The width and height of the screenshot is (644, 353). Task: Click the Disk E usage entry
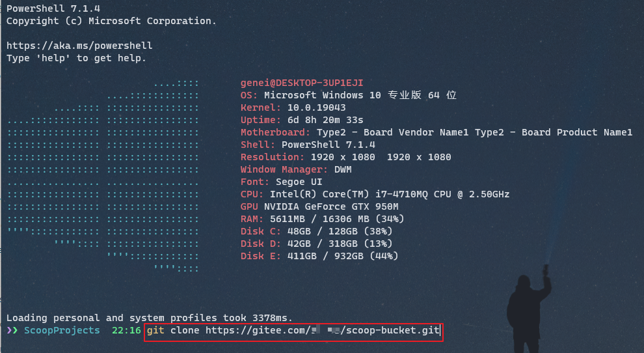(x=319, y=256)
